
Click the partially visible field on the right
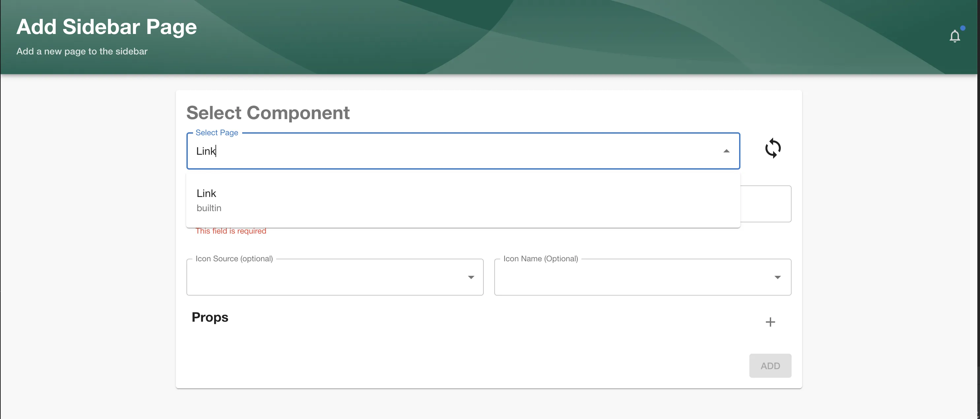tap(765, 204)
